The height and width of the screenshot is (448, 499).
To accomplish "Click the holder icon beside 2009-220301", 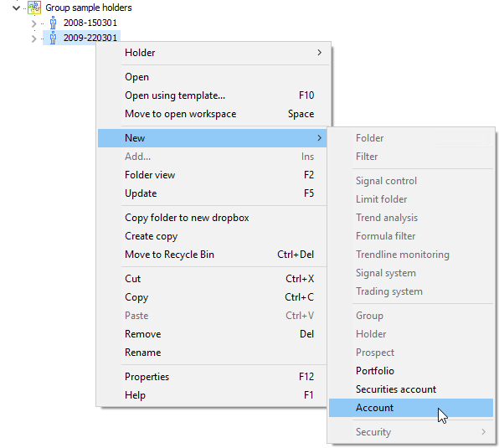I will tap(53, 38).
